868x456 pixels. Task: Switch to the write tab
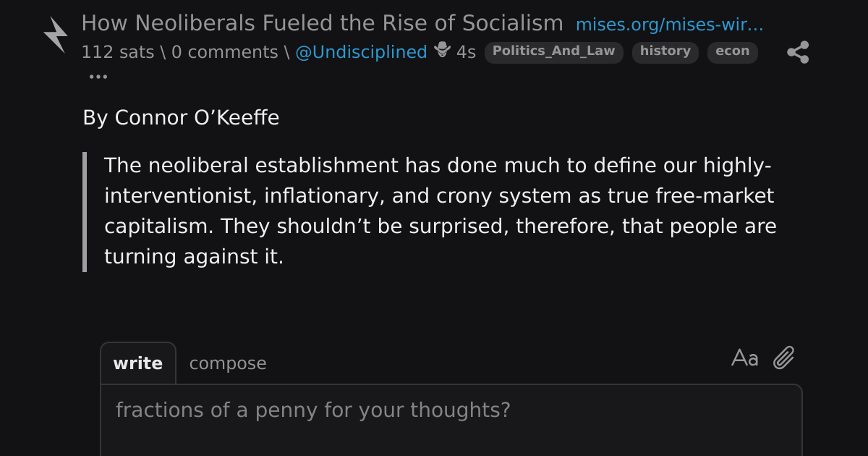coord(137,363)
